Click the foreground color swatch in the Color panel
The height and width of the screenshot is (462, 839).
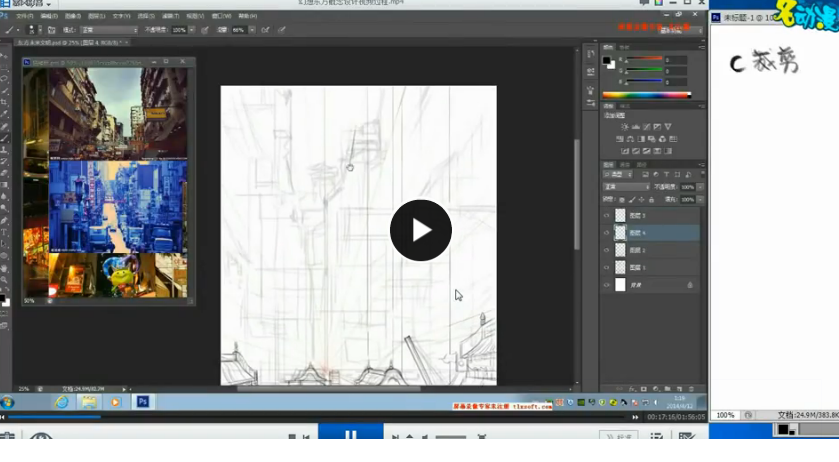pos(606,60)
